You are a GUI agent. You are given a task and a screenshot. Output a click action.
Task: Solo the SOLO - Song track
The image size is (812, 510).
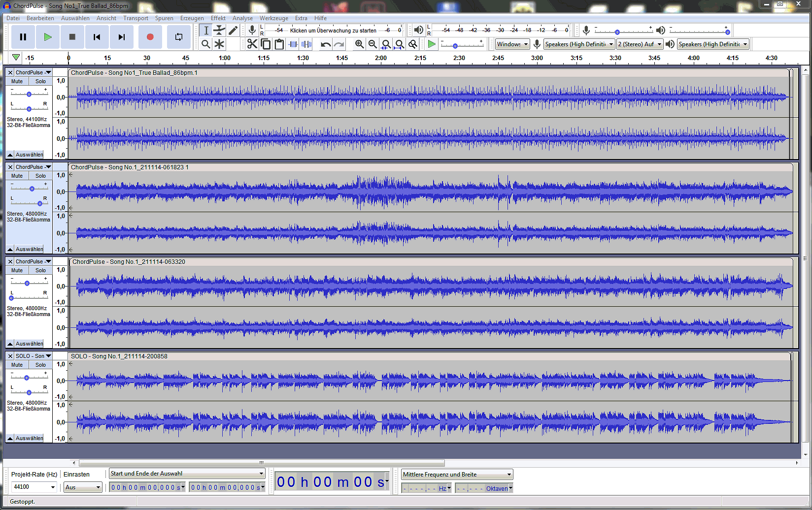pyautogui.click(x=40, y=365)
